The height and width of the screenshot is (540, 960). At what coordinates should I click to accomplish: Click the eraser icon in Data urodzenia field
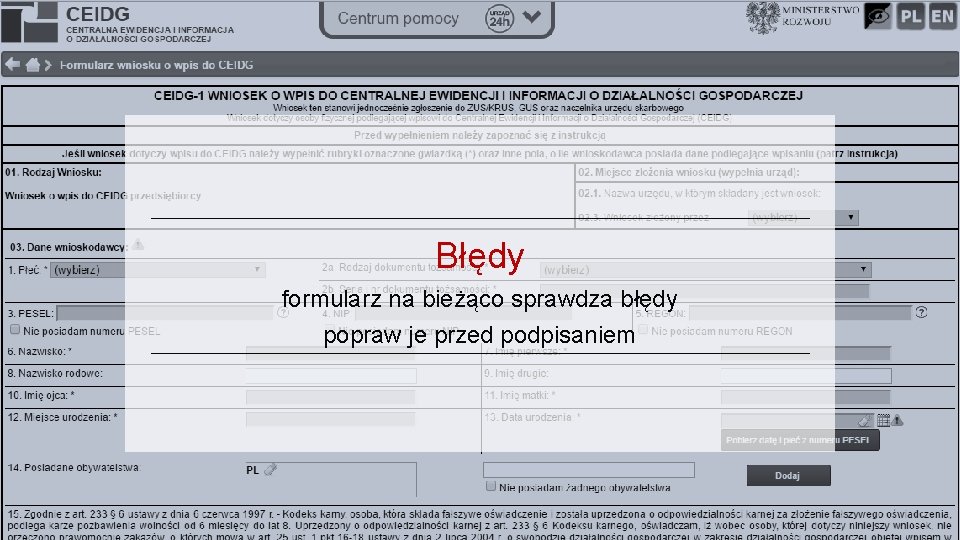pos(864,421)
